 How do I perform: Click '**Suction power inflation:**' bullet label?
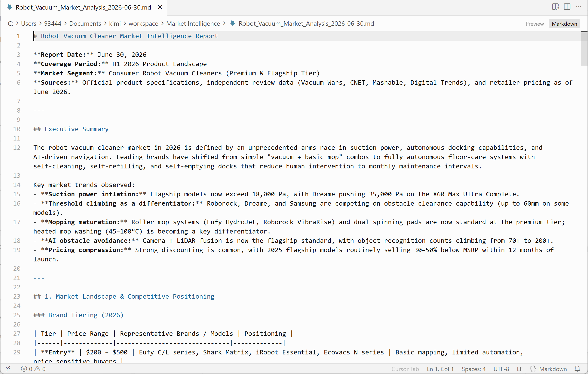click(x=94, y=194)
